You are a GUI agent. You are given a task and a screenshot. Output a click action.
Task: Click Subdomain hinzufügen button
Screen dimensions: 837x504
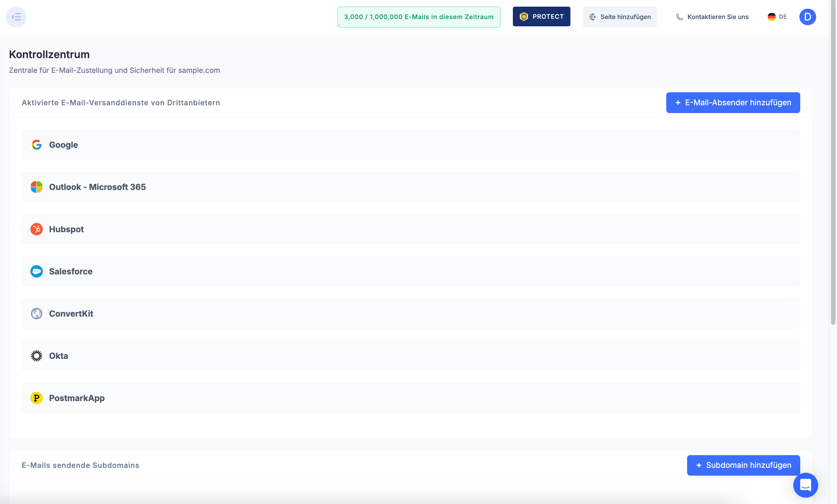(743, 465)
